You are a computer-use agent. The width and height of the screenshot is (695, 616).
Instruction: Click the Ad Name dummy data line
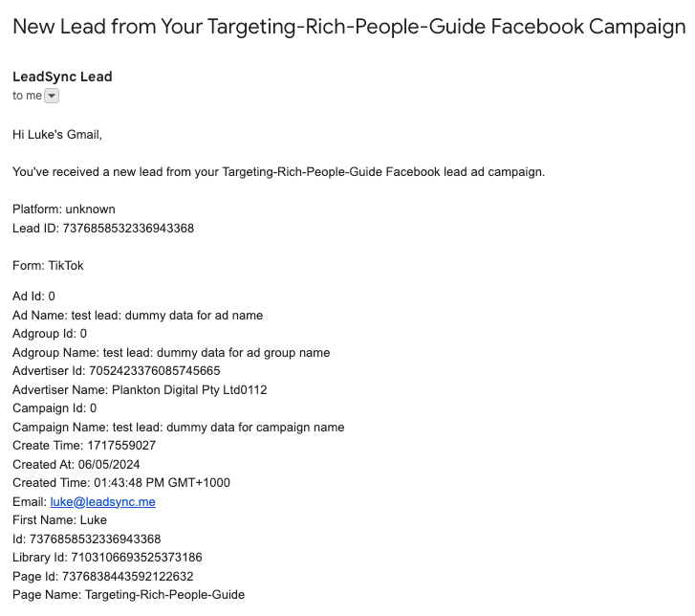(x=138, y=315)
